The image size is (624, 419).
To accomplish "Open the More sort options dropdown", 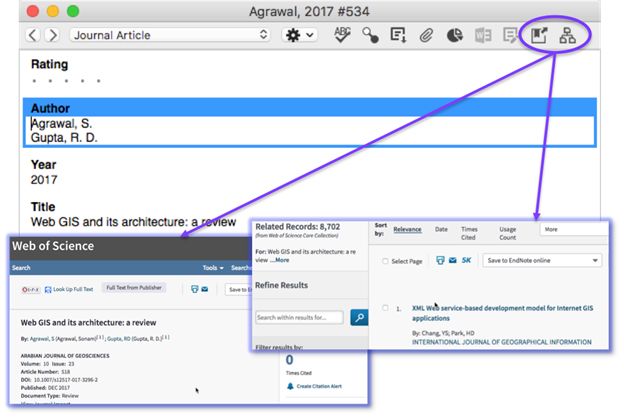I will (574, 230).
